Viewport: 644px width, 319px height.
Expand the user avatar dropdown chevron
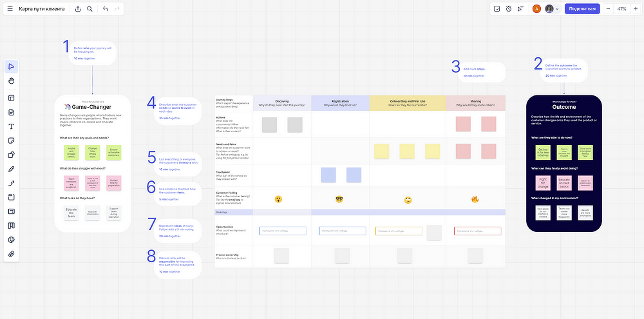(558, 9)
